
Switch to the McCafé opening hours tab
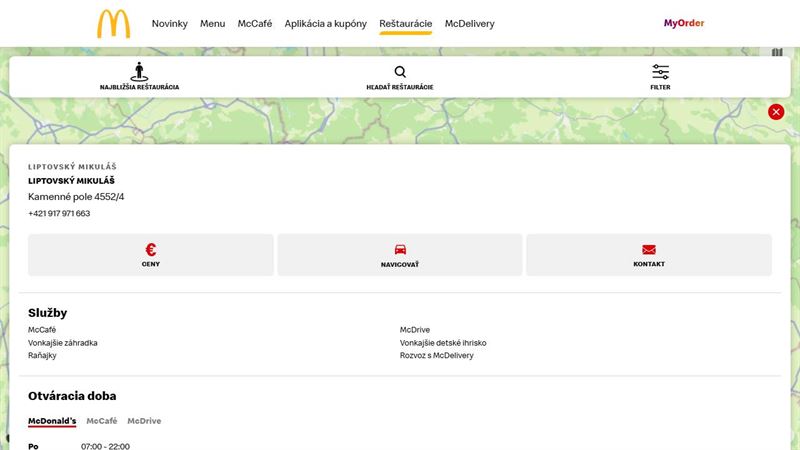pyautogui.click(x=102, y=421)
